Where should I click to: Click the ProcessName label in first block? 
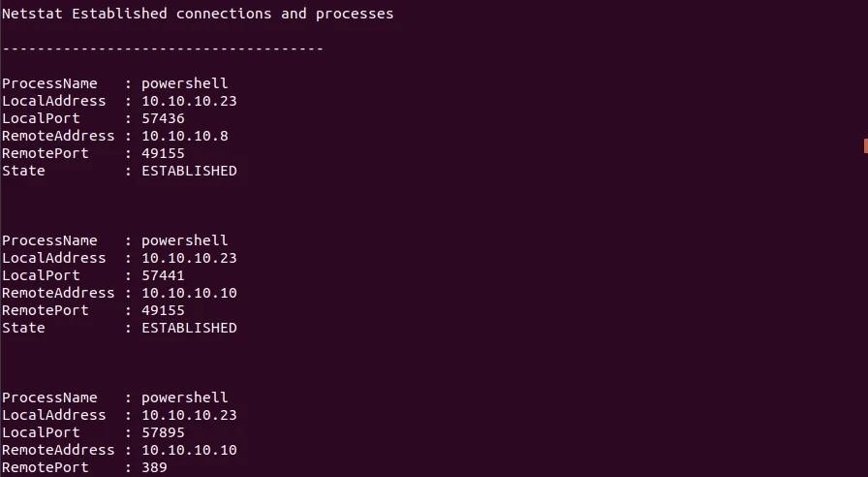tap(49, 83)
